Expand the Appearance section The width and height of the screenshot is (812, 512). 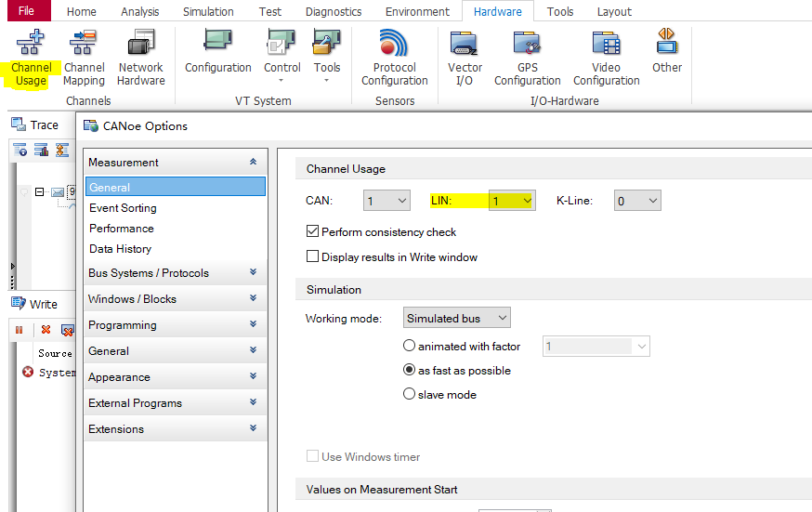[x=254, y=376]
